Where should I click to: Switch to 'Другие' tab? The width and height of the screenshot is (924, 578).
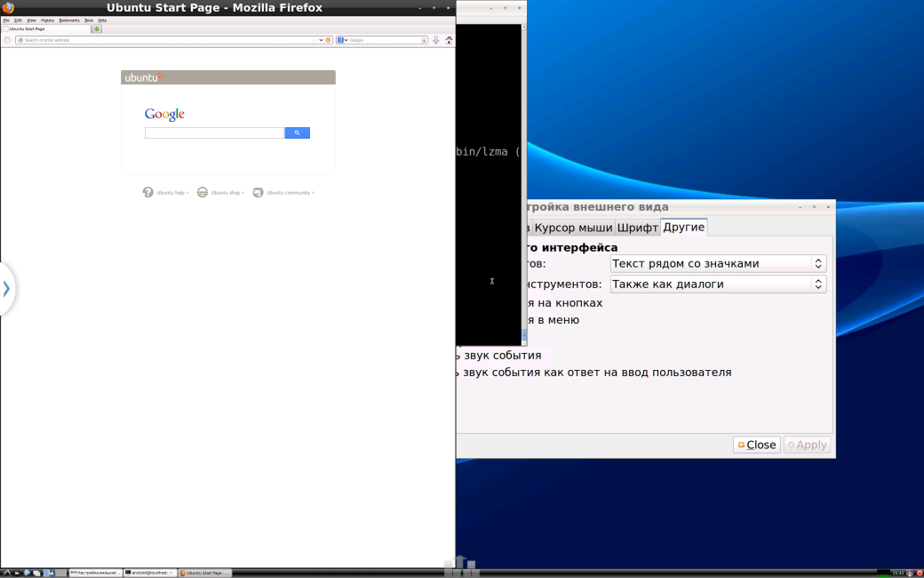(683, 227)
